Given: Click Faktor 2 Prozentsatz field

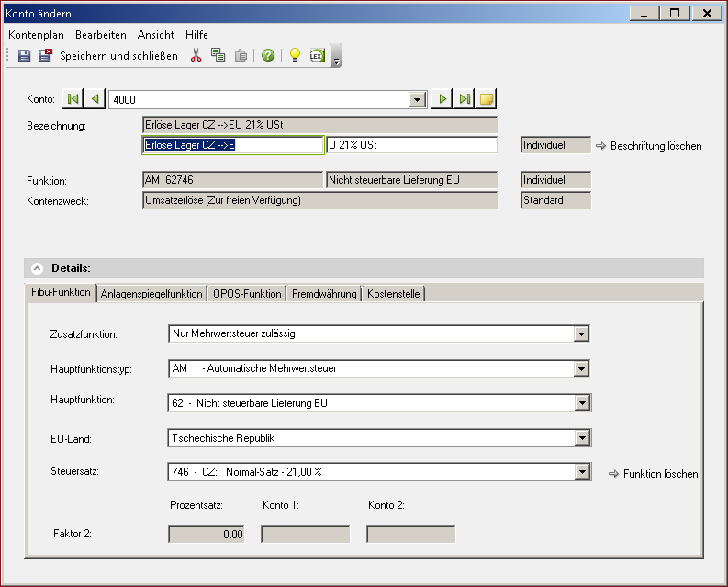Looking at the screenshot, I should click(207, 535).
